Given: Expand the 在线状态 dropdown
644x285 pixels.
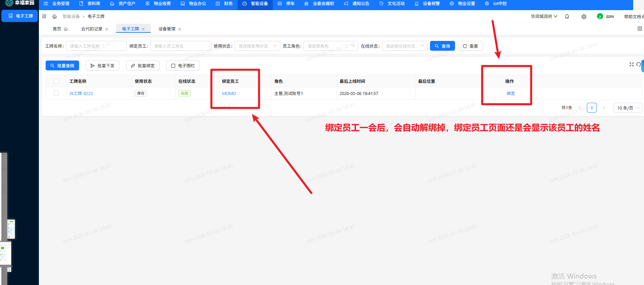Looking at the screenshot, I should point(404,46).
